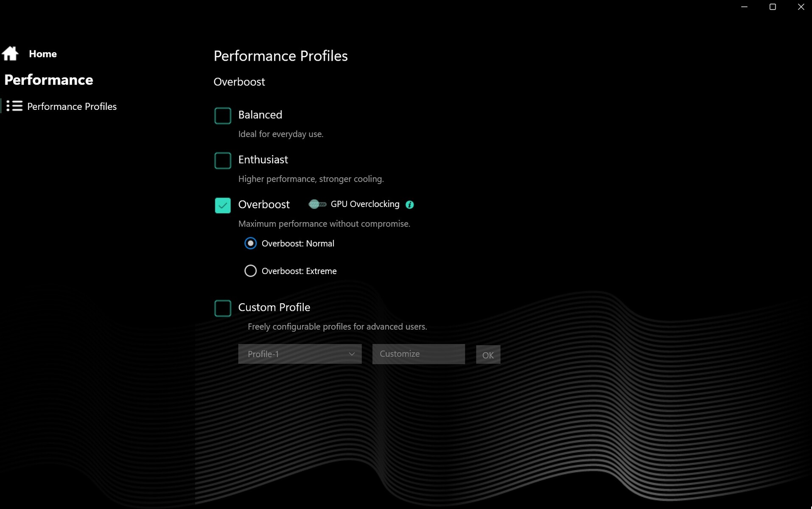The image size is (812, 509).
Task: Check the Enthusiast profile checkbox
Action: (x=223, y=161)
